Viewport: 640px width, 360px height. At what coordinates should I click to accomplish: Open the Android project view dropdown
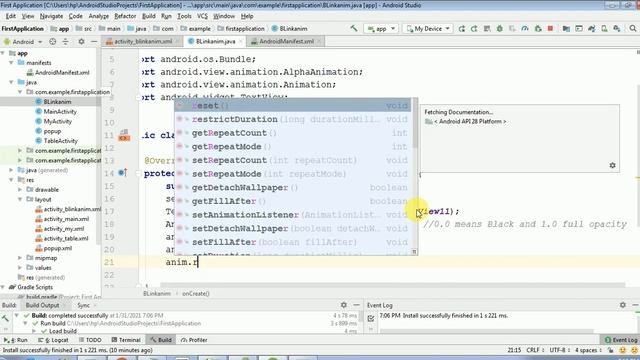(23, 42)
